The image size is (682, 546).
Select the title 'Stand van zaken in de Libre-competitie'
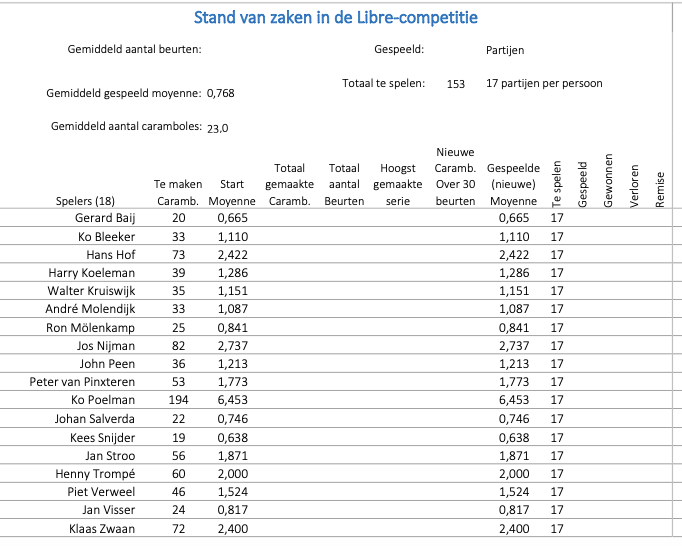[x=335, y=17]
